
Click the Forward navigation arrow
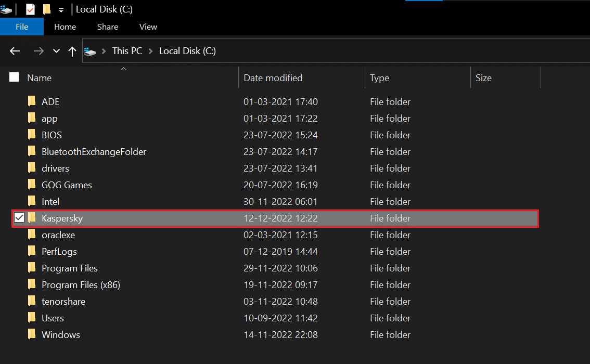[x=39, y=51]
